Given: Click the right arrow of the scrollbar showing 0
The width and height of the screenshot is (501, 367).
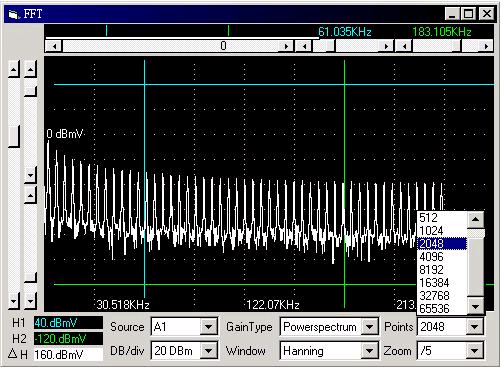Looking at the screenshot, I should point(286,46).
